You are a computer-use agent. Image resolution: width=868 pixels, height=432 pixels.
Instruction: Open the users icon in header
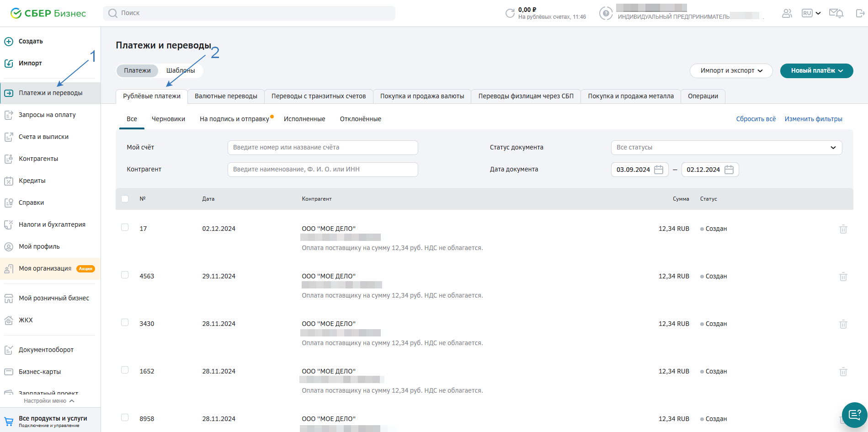pyautogui.click(x=787, y=13)
